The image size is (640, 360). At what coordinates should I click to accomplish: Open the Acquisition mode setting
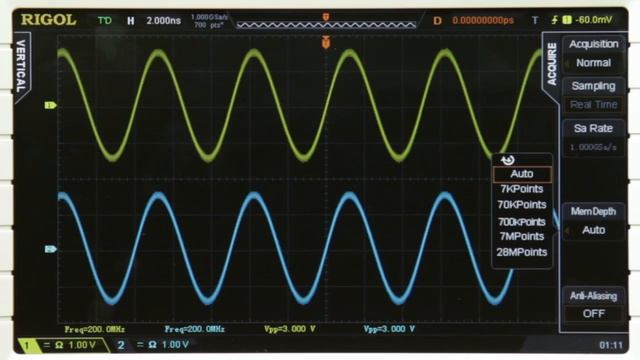click(593, 53)
